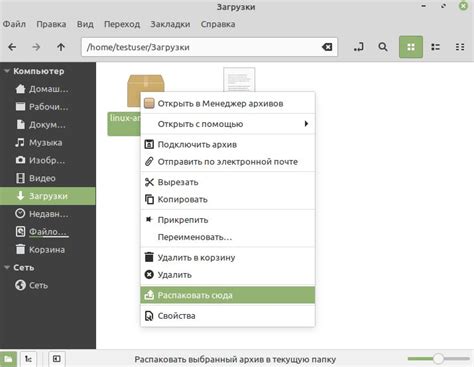This screenshot has width=474, height=367.
Task: Open the Справка menu
Action: 218,24
